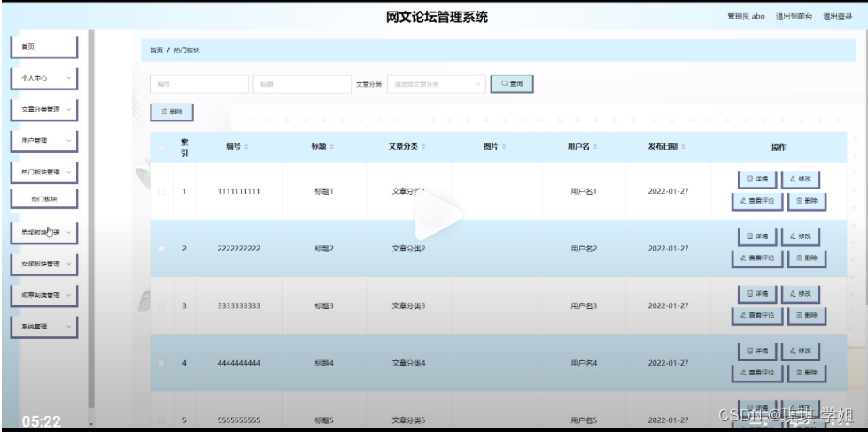Sort table by 发布日期 column arrows
This screenshot has width=868, height=432.
(683, 147)
